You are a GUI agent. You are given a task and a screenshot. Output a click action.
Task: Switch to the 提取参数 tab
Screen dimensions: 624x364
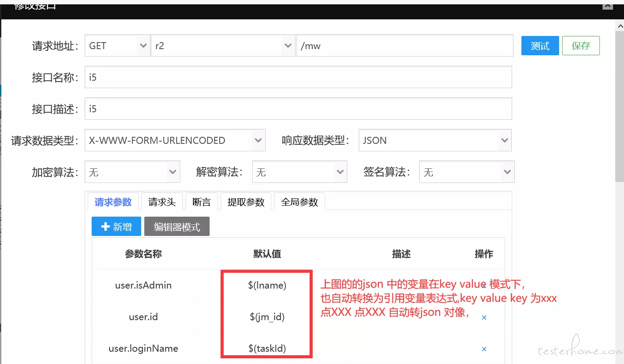coord(246,202)
